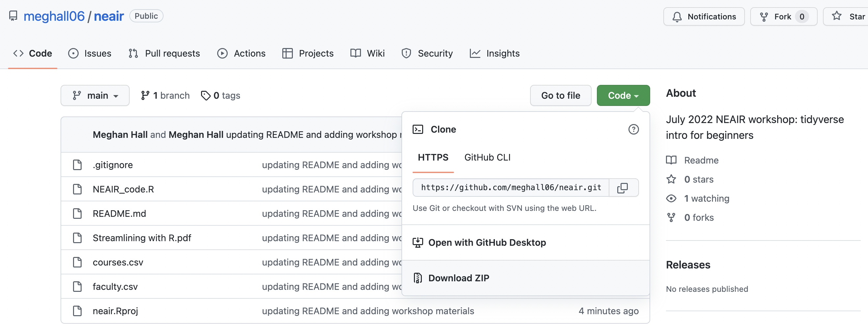Open the meghall06 profile link
The image size is (868, 329).
pos(54,16)
